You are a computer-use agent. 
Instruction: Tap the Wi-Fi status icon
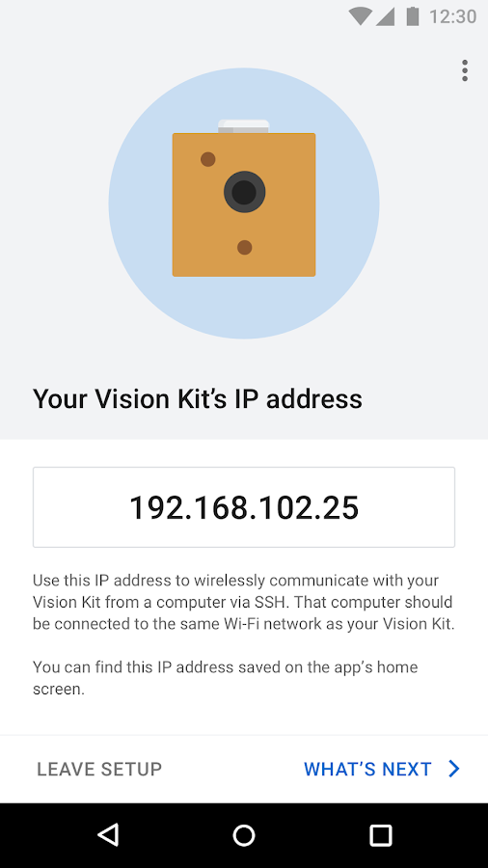click(360, 16)
